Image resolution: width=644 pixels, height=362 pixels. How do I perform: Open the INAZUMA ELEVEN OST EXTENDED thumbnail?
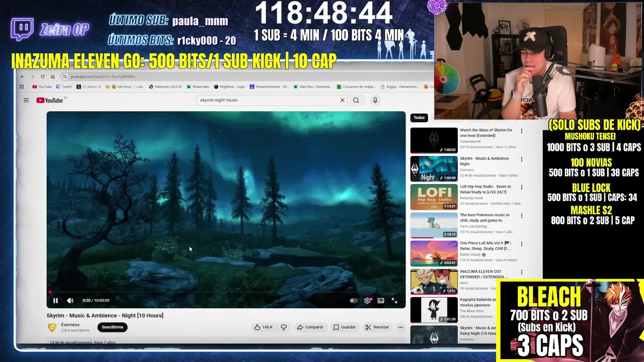[x=434, y=282]
